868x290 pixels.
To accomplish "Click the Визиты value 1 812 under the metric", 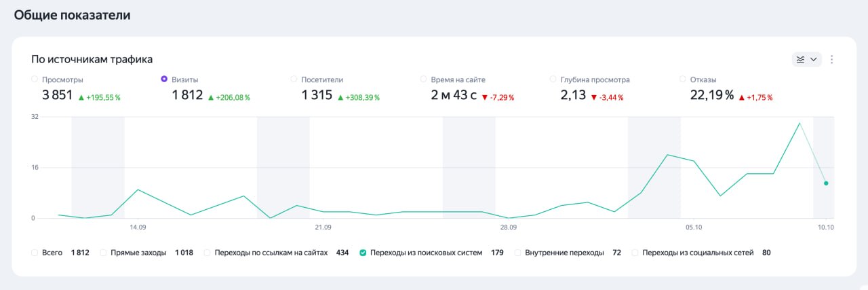I will pos(187,96).
